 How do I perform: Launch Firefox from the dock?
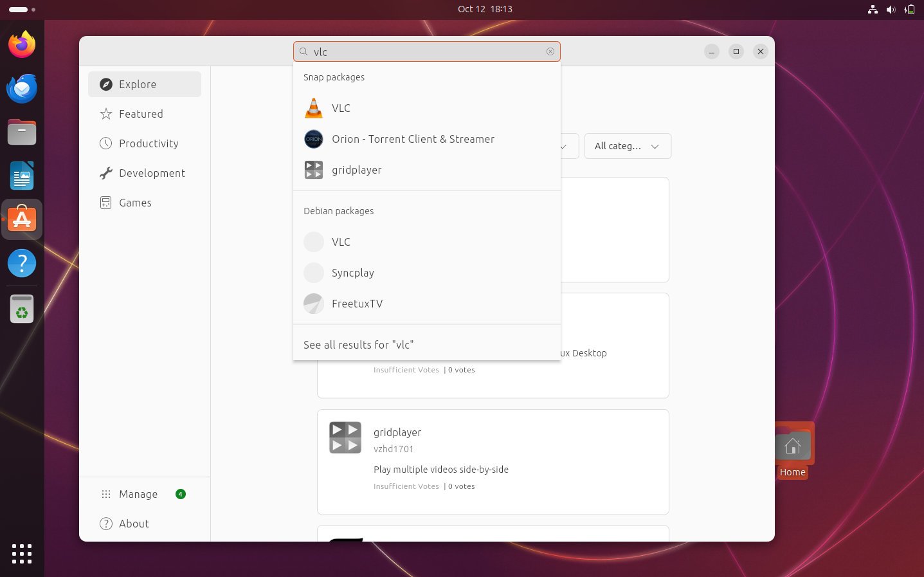[x=22, y=44]
